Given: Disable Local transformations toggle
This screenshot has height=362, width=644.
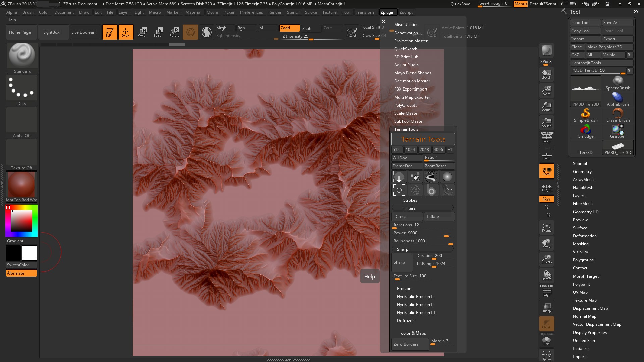Looking at the screenshot, I should (546, 171).
